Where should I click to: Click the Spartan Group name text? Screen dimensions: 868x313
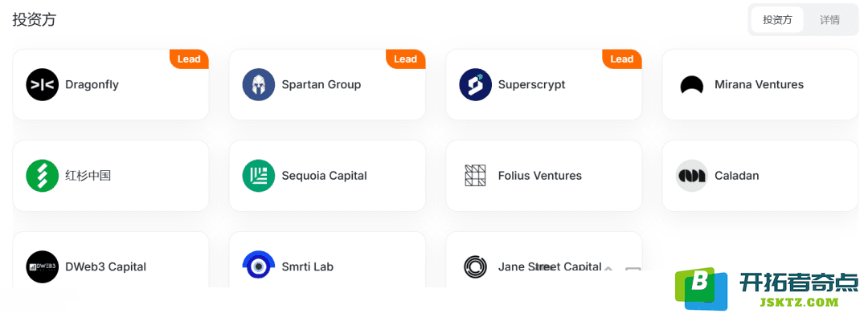pyautogui.click(x=321, y=84)
